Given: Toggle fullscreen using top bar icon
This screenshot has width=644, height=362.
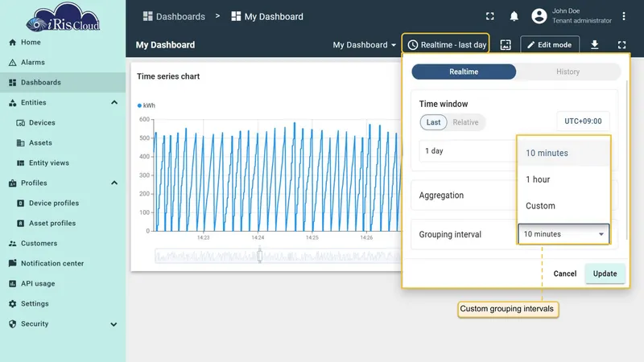Looking at the screenshot, I should (490, 16).
